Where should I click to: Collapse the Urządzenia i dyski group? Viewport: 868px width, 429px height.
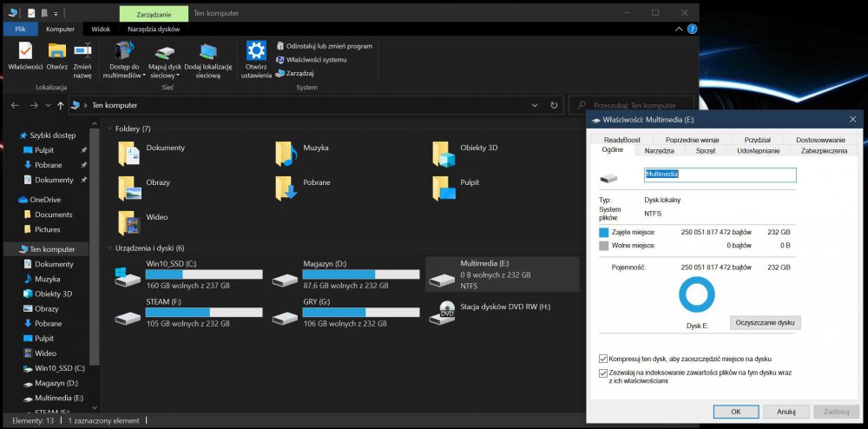point(108,248)
